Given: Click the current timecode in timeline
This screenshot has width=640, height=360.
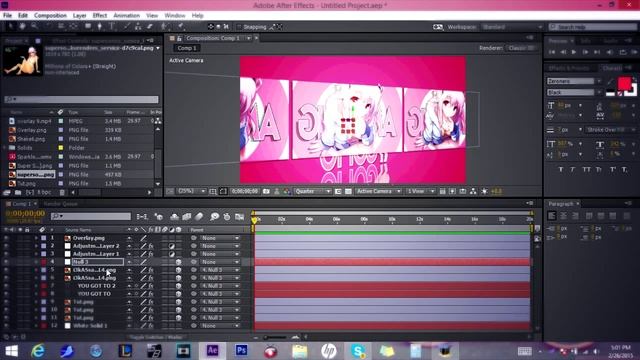Looking at the screenshot, I should pos(25,213).
